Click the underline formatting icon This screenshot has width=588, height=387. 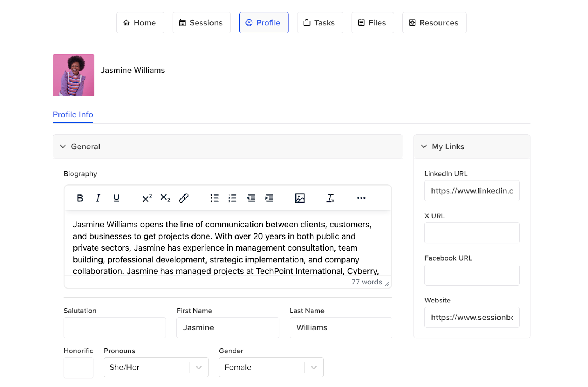click(116, 198)
